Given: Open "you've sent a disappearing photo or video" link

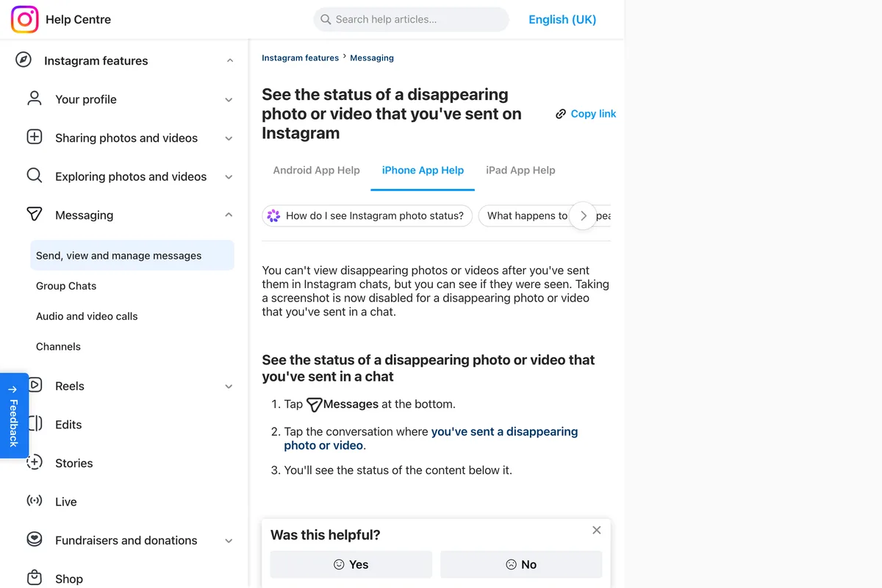Looking at the screenshot, I should coord(431,439).
